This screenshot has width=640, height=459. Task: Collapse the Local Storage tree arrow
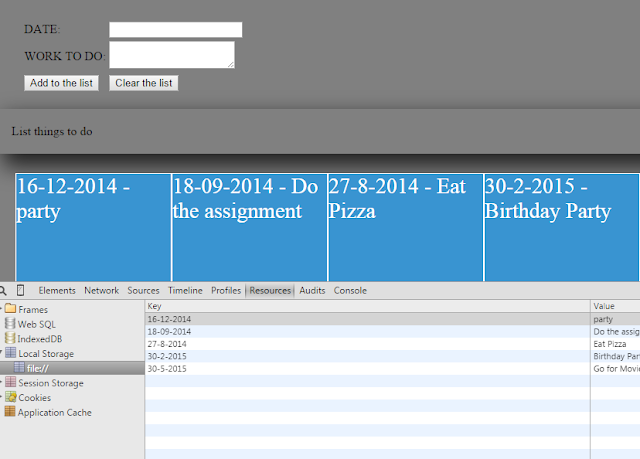coord(1,352)
